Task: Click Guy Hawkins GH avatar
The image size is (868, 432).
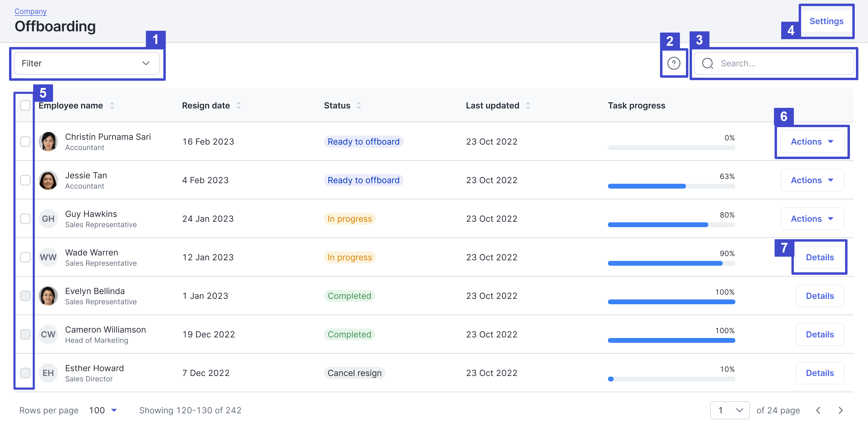Action: coord(48,219)
